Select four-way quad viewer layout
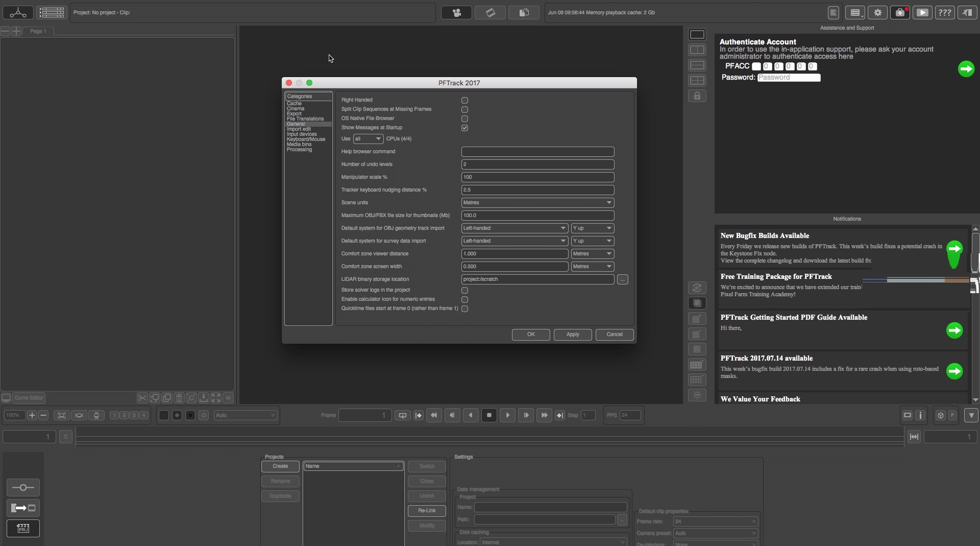Screen dimensions: 980x546 click(697, 80)
